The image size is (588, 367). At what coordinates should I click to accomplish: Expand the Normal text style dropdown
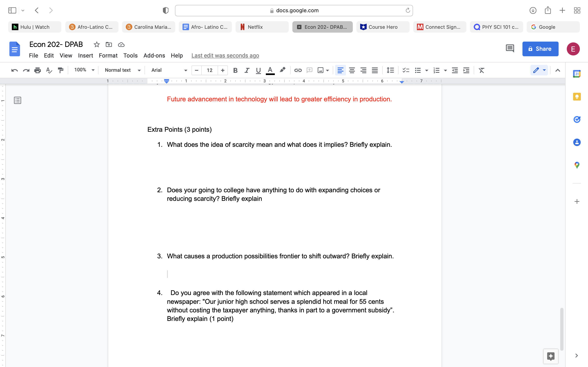pyautogui.click(x=122, y=70)
